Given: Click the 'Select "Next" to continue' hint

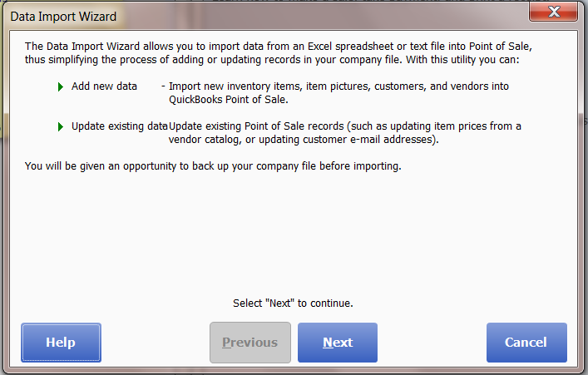Looking at the screenshot, I should point(293,303).
